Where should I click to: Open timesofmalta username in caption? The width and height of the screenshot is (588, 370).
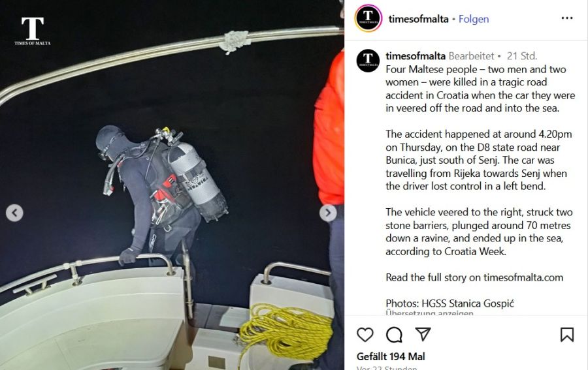416,56
